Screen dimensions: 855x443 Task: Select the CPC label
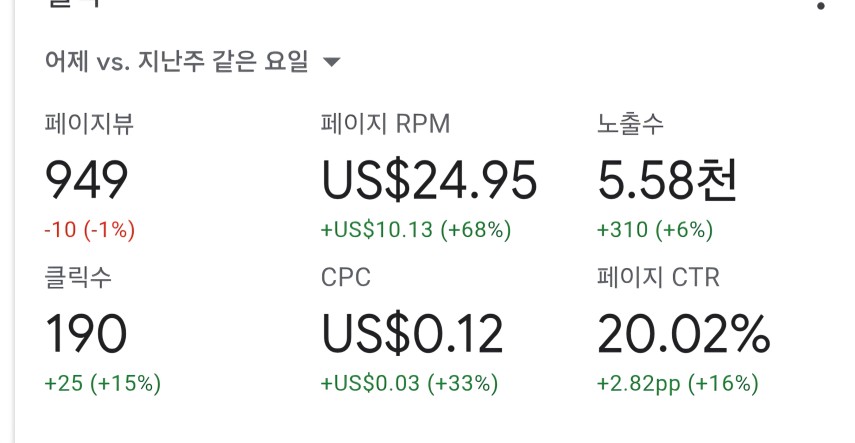point(346,277)
